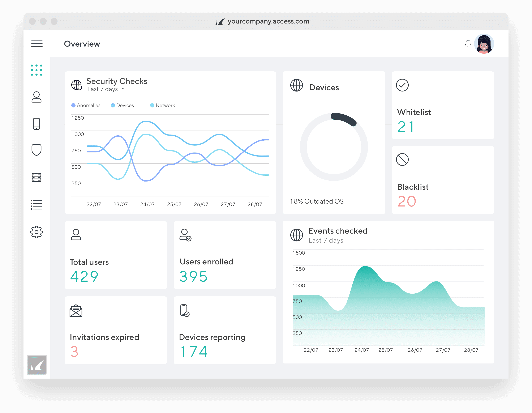Screen dimensions: 532x413
Task: Open the server rack sidebar icon
Action: (37, 178)
